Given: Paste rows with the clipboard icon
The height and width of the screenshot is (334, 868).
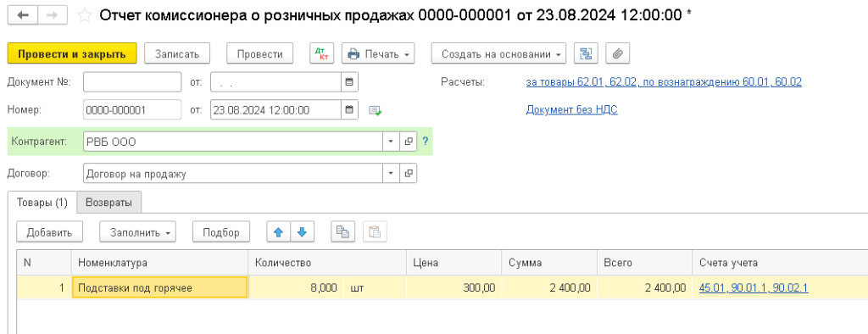Looking at the screenshot, I should [x=375, y=232].
